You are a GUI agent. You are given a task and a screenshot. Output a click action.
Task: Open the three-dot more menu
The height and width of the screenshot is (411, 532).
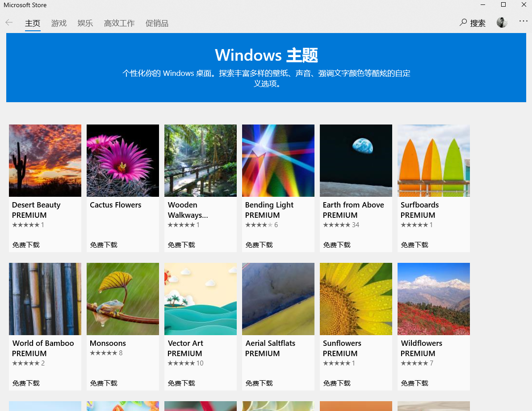(524, 21)
